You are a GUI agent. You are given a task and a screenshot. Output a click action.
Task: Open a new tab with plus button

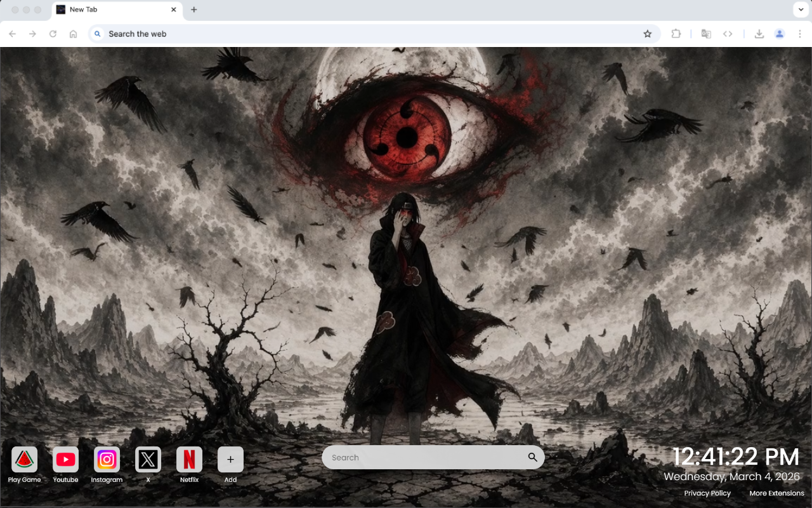[194, 10]
